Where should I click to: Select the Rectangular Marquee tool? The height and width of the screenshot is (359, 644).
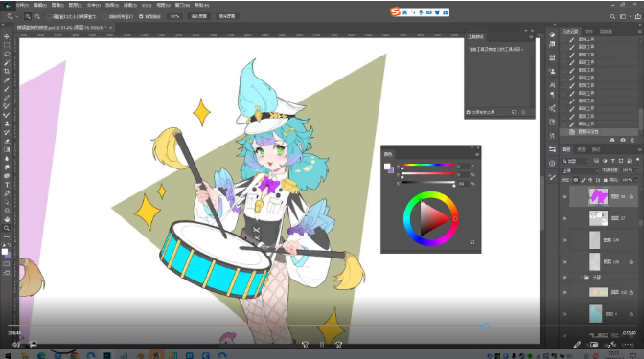7,46
